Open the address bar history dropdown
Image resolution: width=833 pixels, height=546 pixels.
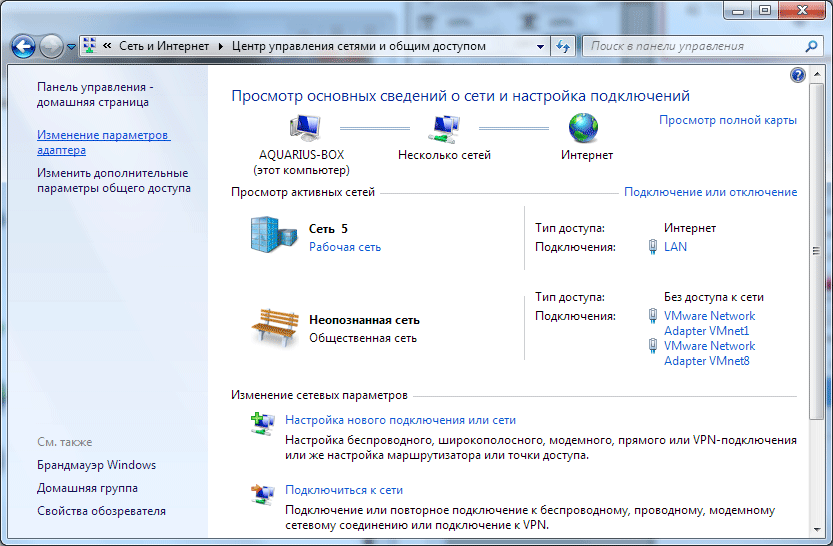[540, 47]
